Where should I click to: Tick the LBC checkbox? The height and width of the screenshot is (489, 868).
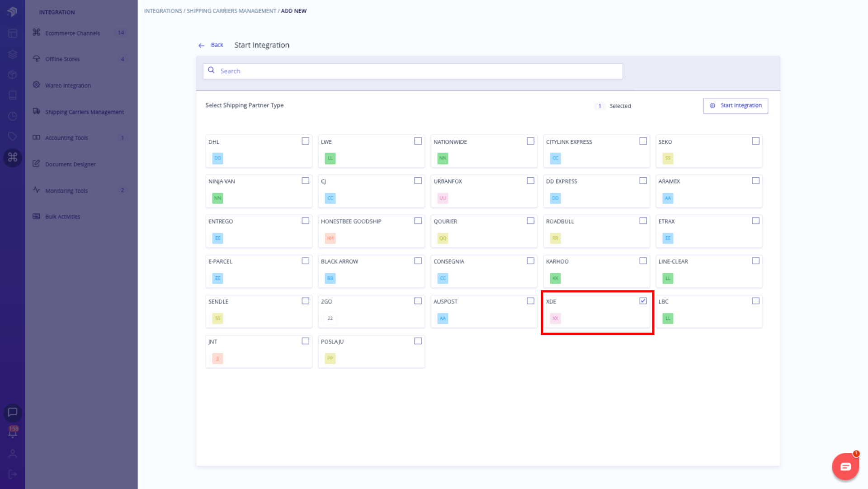(755, 301)
